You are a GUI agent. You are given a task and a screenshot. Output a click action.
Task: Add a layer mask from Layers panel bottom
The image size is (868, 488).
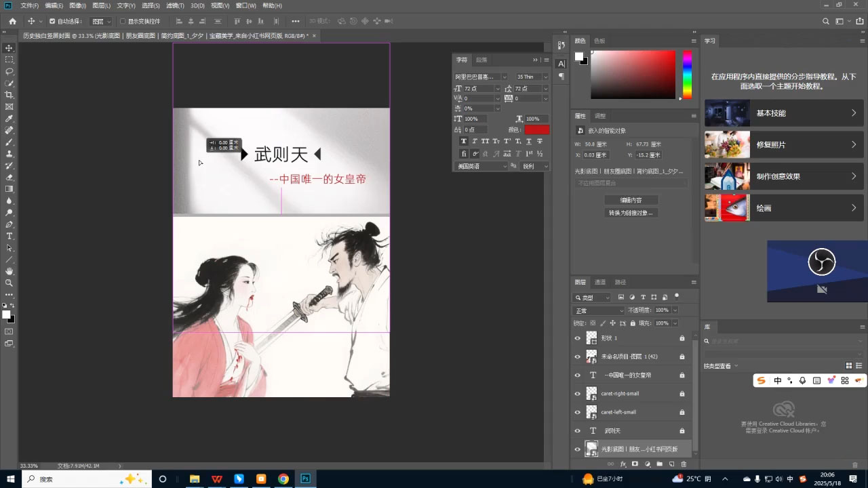(635, 464)
